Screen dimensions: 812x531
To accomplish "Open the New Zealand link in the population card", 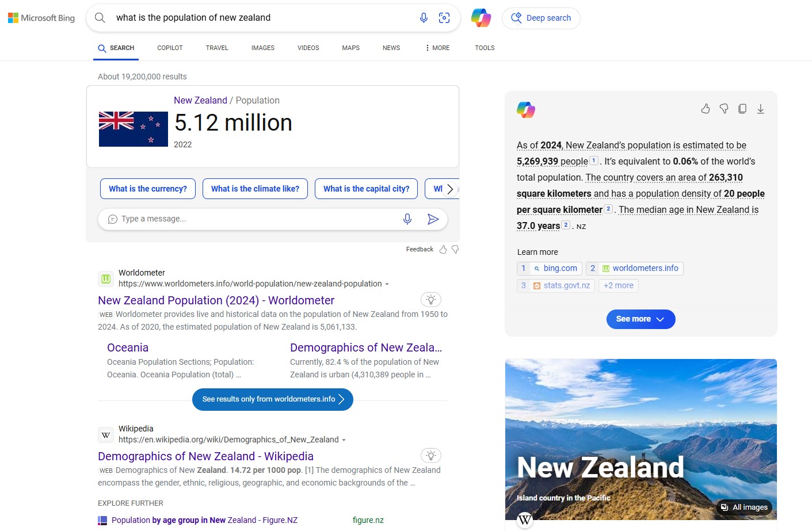I will coord(200,100).
